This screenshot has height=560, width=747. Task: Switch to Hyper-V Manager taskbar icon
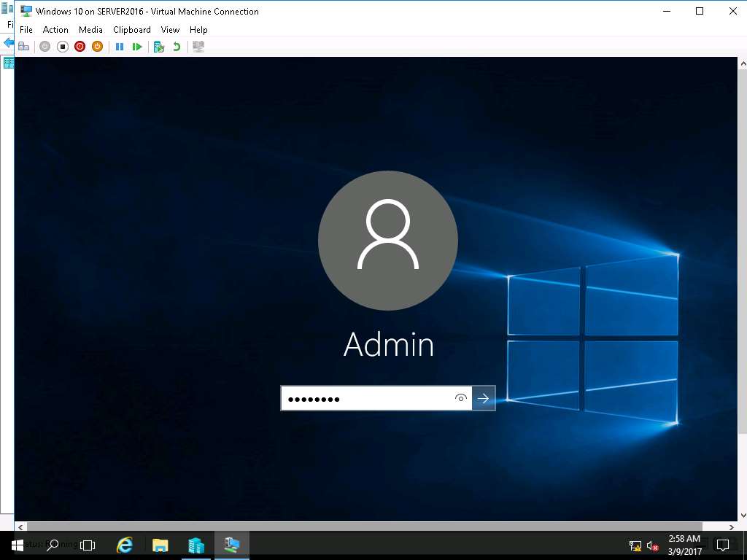(x=196, y=545)
